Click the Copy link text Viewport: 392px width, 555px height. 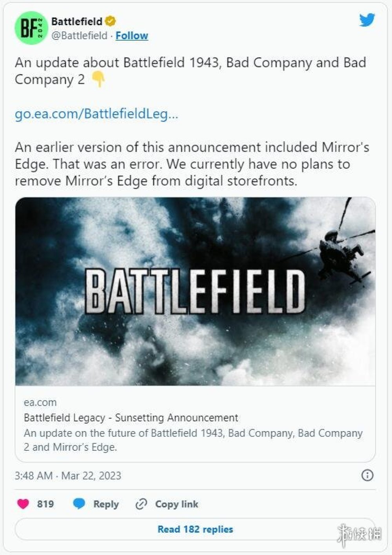[x=176, y=504]
